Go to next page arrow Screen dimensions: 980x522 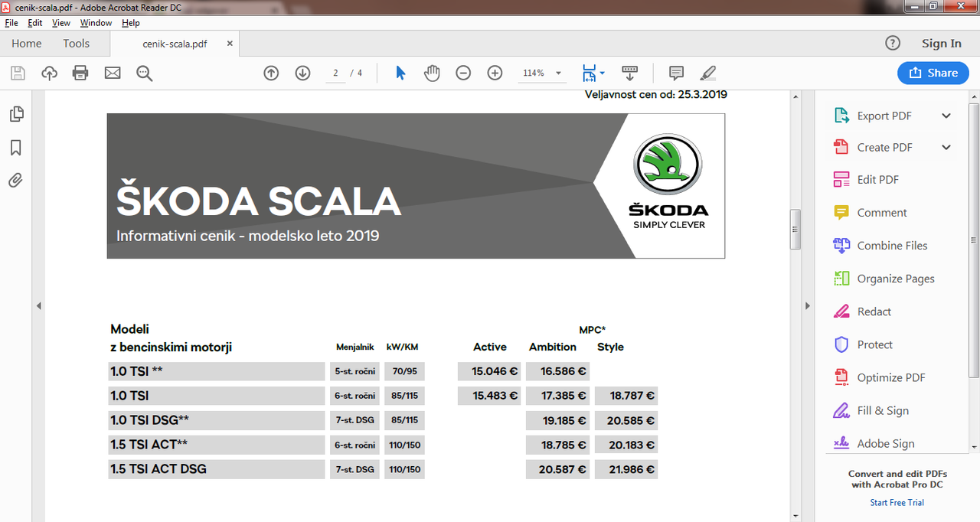click(302, 73)
